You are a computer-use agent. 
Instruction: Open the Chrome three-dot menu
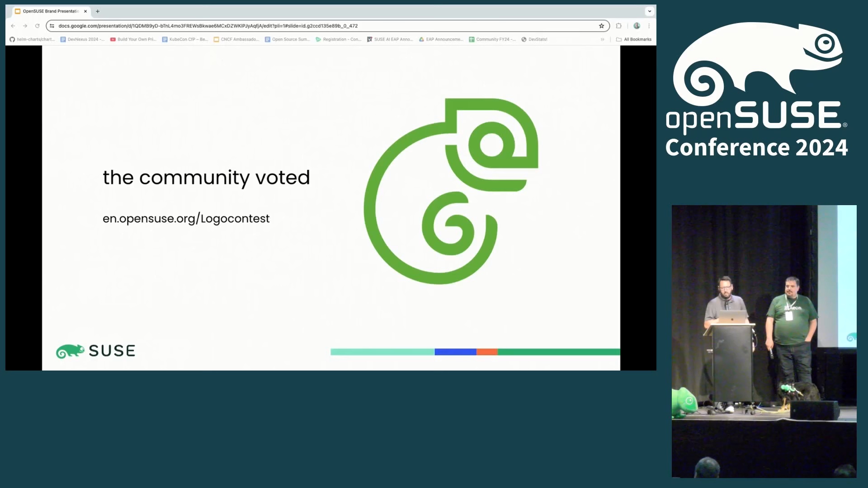pos(649,26)
